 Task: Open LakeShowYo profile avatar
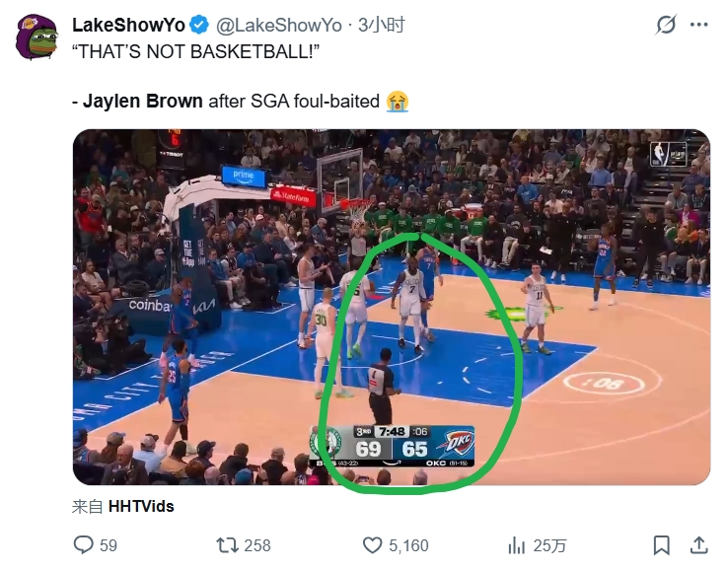pos(36,37)
